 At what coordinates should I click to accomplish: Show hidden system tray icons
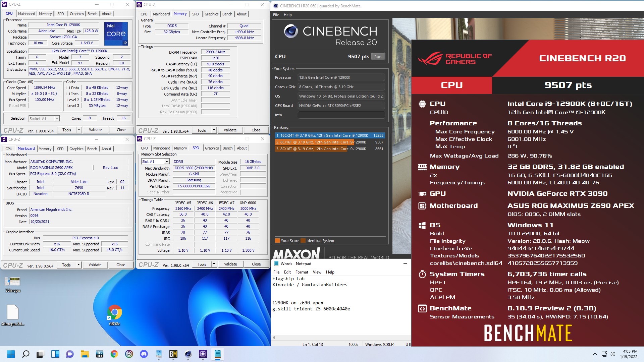pyautogui.click(x=595, y=354)
